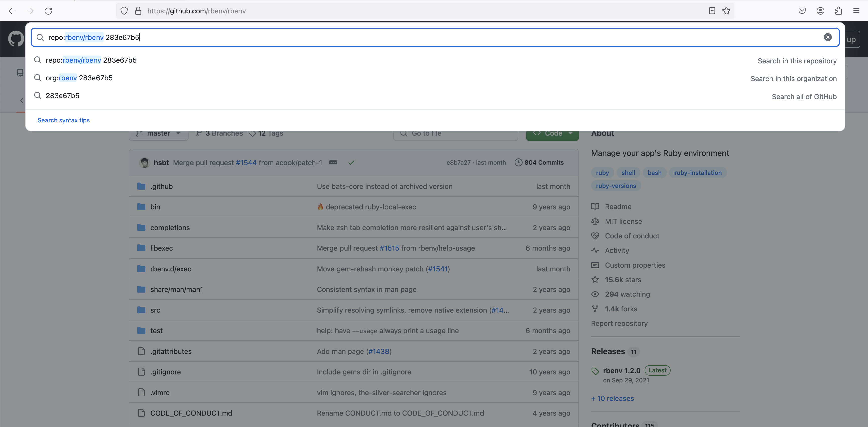Open the test folder
This screenshot has width=868, height=427.
click(156, 330)
